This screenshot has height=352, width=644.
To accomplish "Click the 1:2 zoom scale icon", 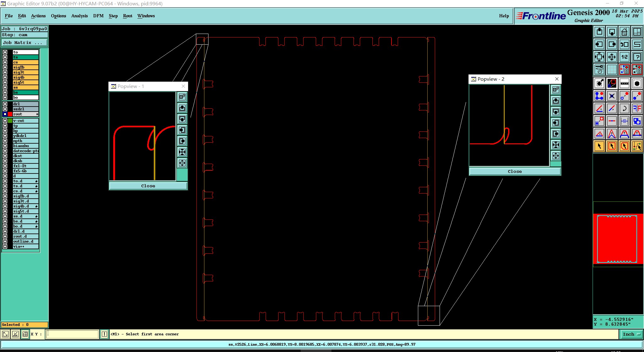I will [x=624, y=57].
